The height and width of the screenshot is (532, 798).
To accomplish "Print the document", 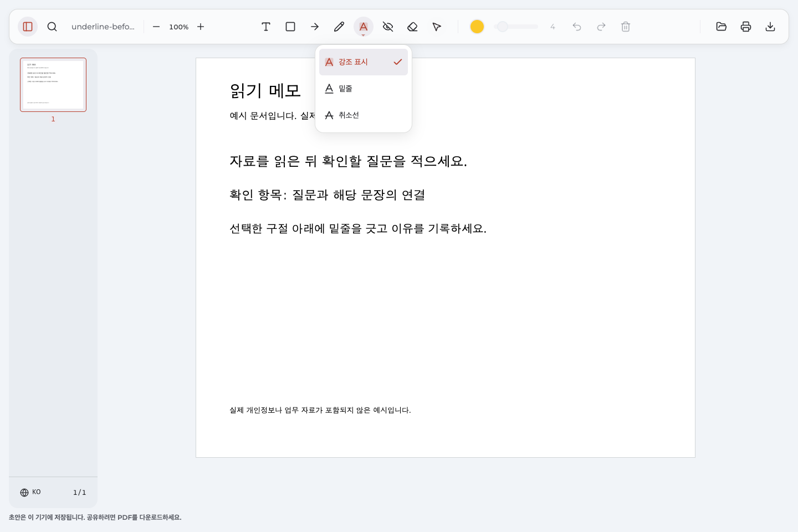I will pyautogui.click(x=746, y=27).
